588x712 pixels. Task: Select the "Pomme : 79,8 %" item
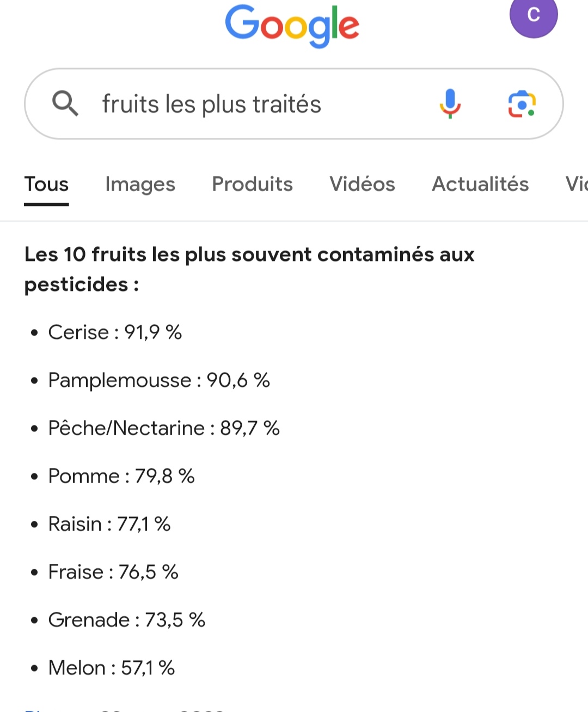(x=121, y=476)
